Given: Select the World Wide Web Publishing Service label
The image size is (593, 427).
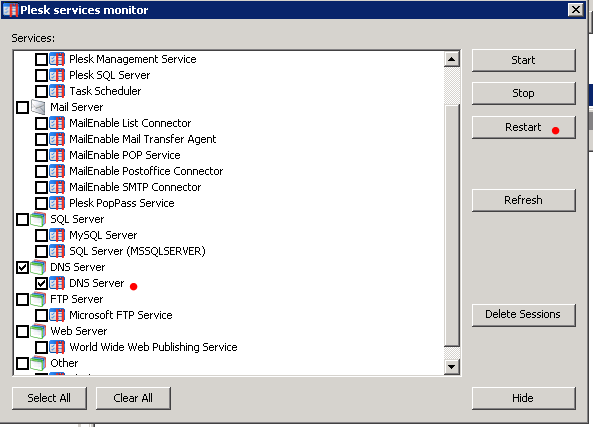Looking at the screenshot, I should [153, 347].
